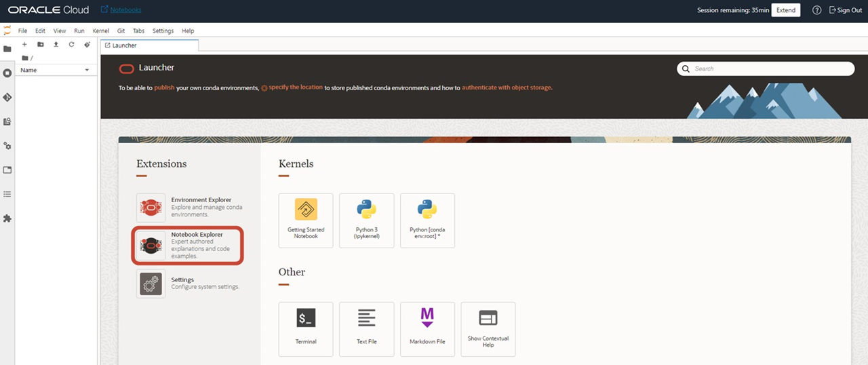Image resolution: width=868 pixels, height=365 pixels.
Task: Click 'Session remaining: 35min' text
Action: pos(732,10)
